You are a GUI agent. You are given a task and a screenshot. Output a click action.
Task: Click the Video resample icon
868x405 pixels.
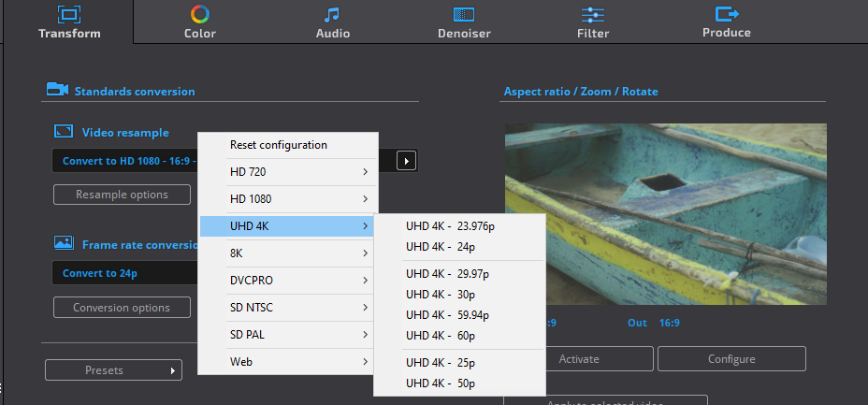click(x=64, y=132)
